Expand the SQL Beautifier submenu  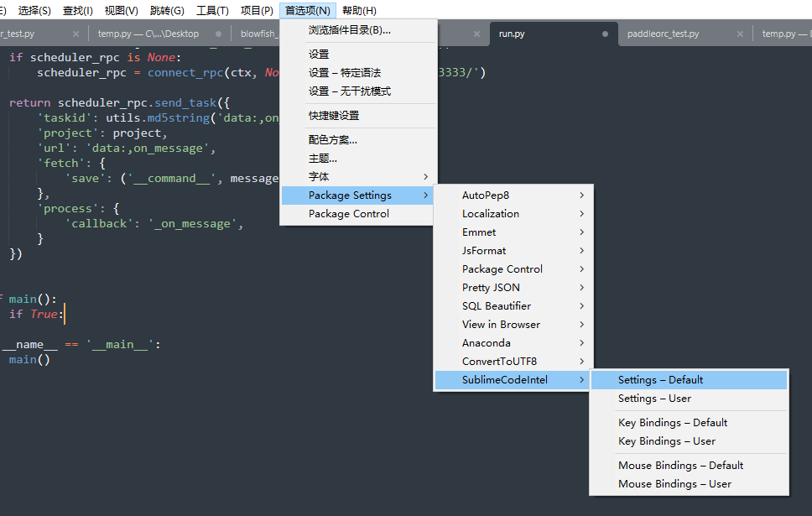513,306
